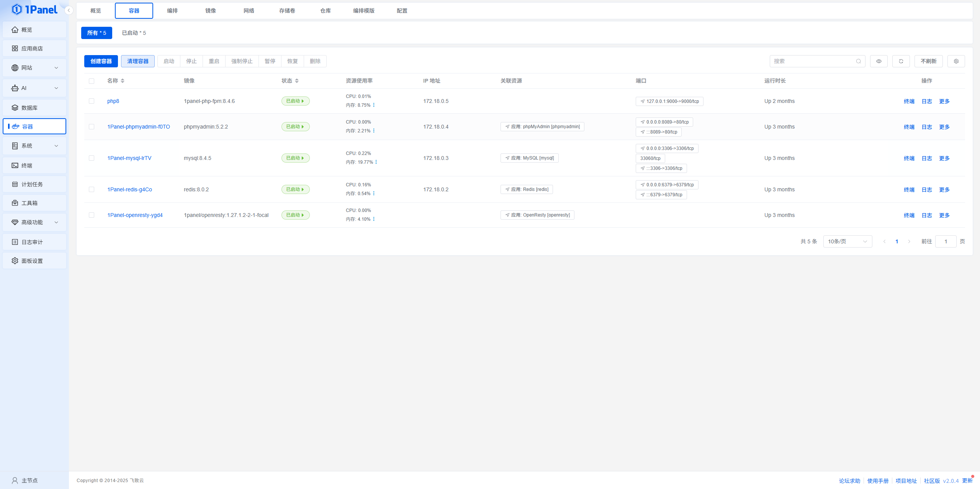Click the table settings gear icon

(956, 61)
